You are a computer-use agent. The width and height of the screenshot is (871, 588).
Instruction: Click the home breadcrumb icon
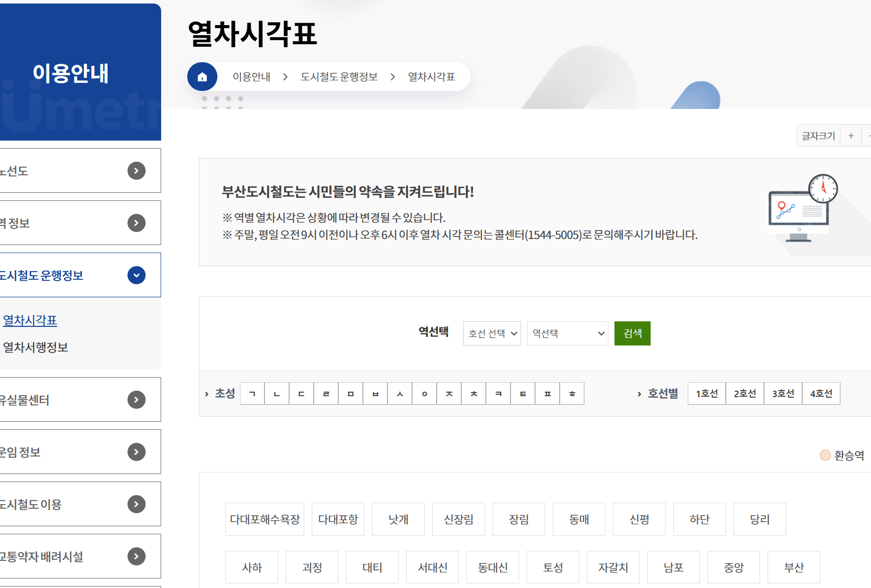coord(202,76)
